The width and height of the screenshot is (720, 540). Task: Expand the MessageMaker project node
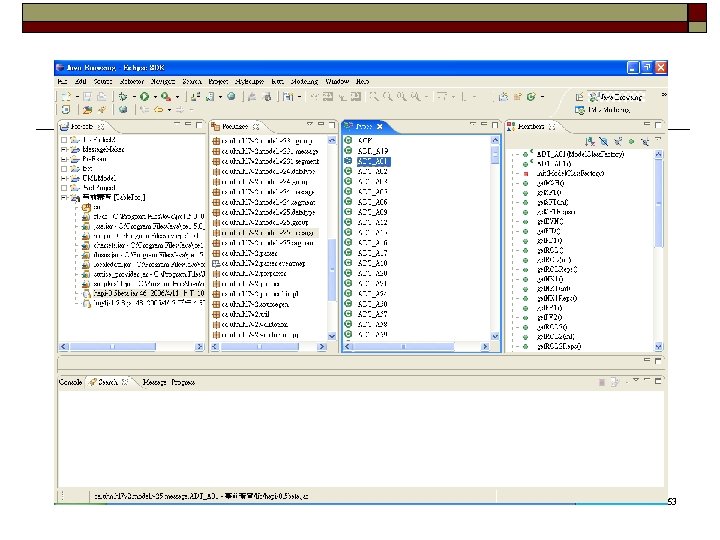(x=64, y=150)
